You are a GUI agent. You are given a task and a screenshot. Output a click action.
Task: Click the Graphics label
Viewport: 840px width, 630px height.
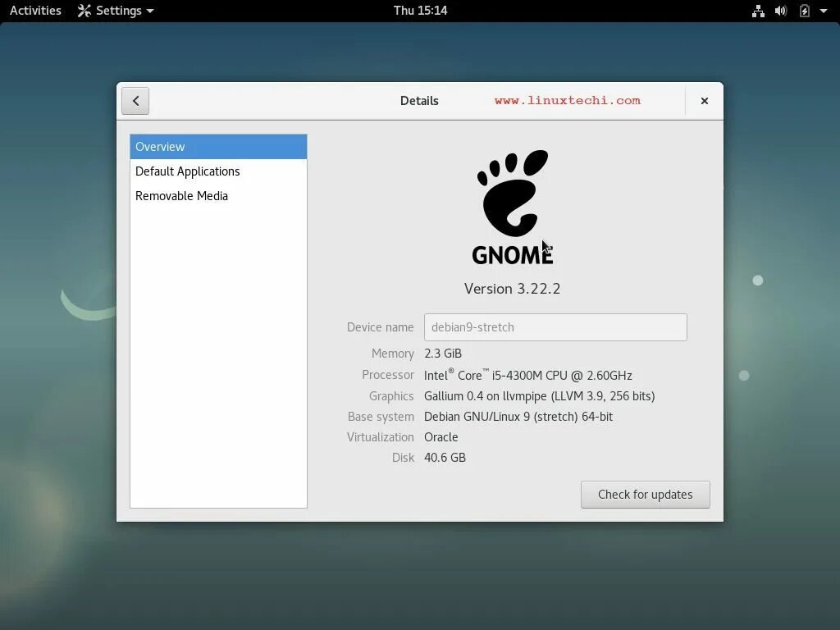pyautogui.click(x=391, y=396)
